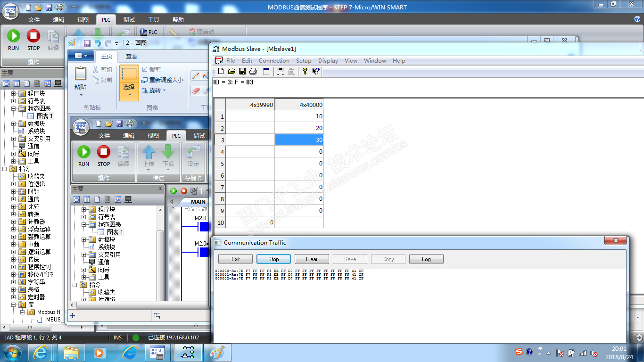The image size is (644, 362).
Task: Click the PLC button with the blue info icon
Action: 149,32
